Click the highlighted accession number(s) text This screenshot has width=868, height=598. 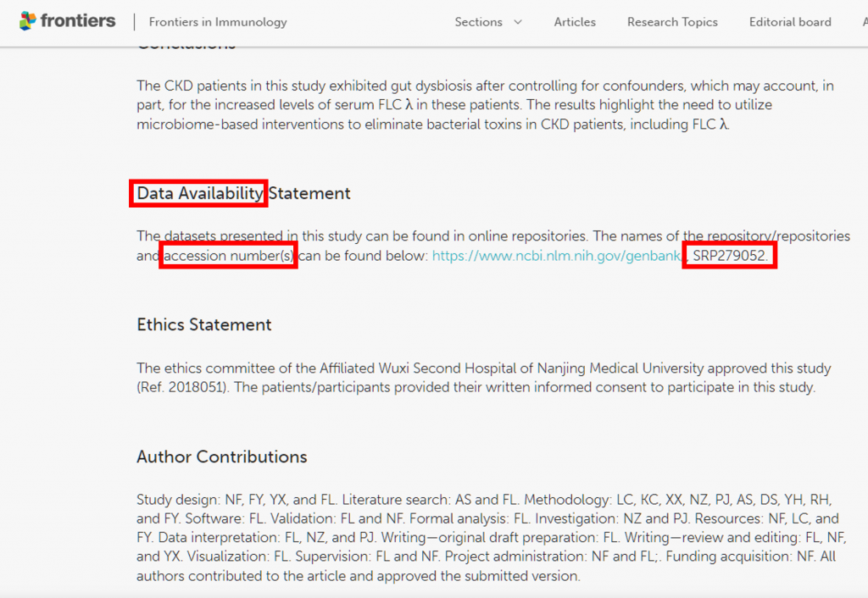[x=229, y=256]
